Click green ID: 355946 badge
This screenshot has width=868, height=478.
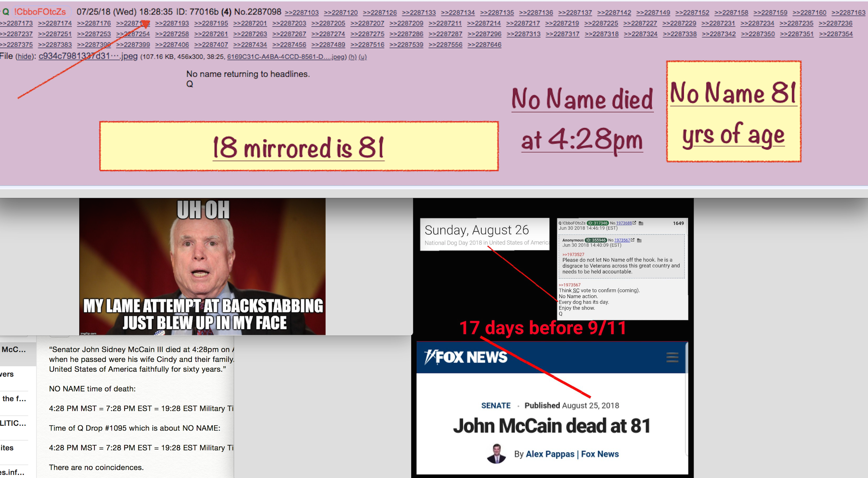point(596,240)
